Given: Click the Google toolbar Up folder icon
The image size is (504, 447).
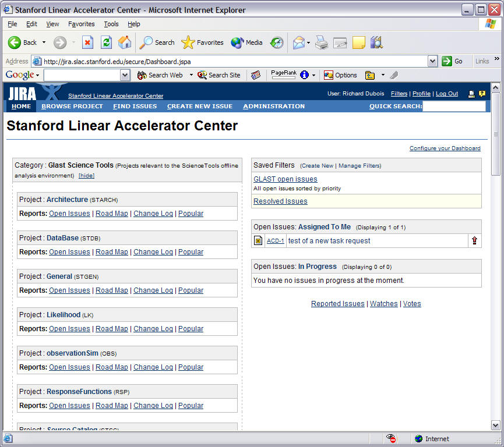Looking at the screenshot, I should click(x=370, y=75).
